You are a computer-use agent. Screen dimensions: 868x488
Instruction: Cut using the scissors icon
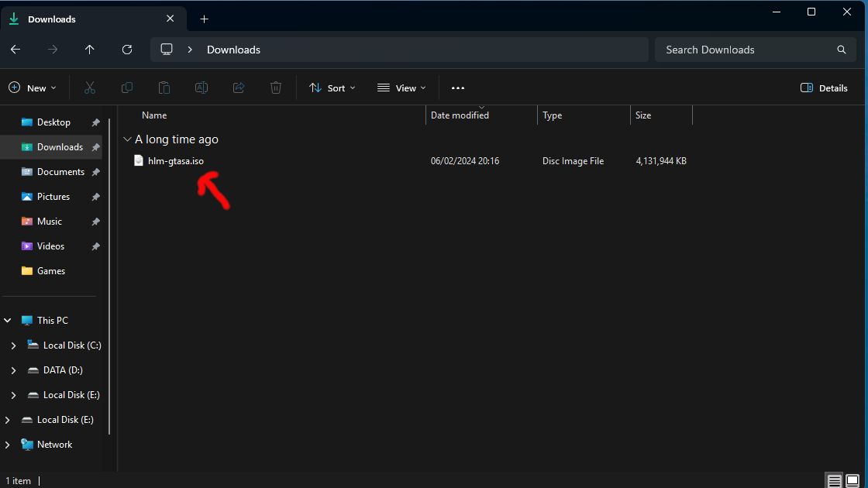tap(90, 88)
